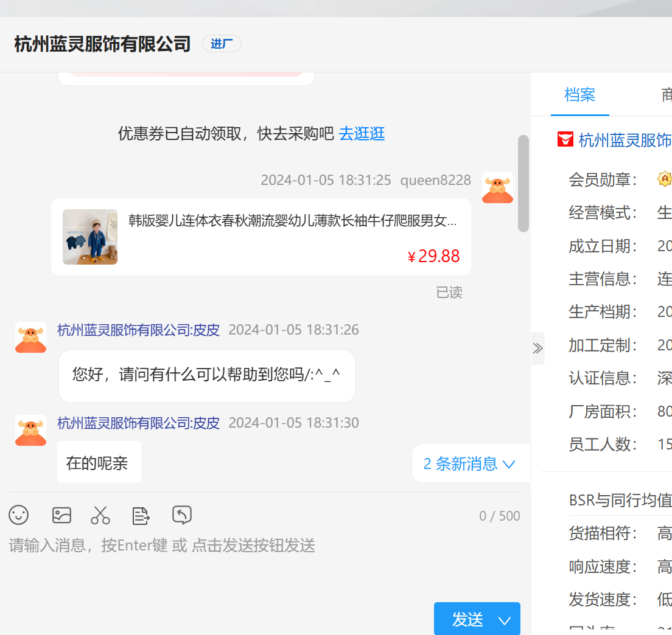Image resolution: width=672 pixels, height=635 pixels.
Task: Click queen8228's bull avatar
Action: click(497, 187)
